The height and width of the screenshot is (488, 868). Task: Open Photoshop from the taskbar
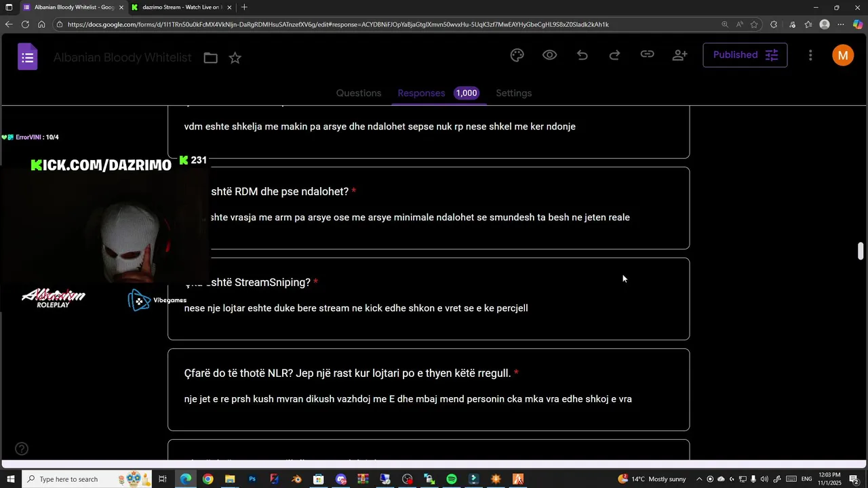pos(252,479)
